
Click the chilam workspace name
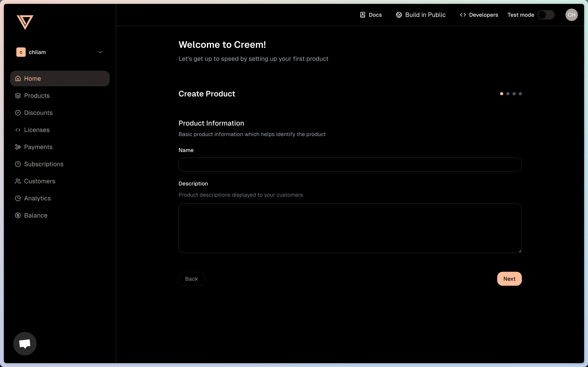point(37,52)
